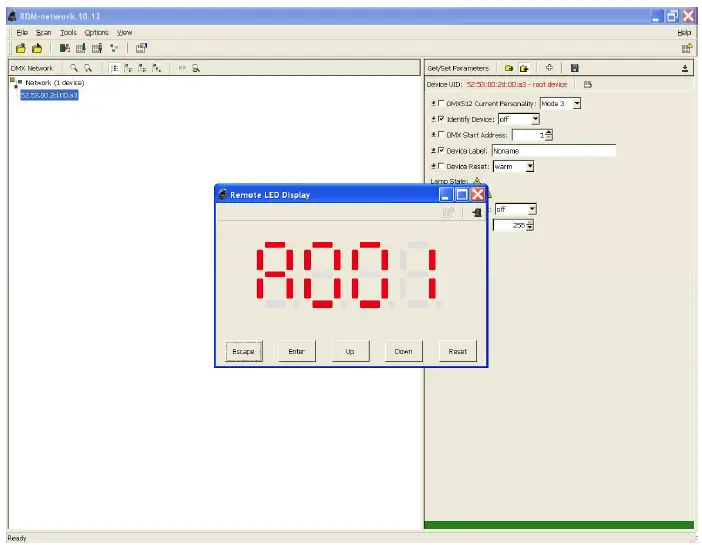Open the off dropdown beside the LED Display window

pos(531,209)
